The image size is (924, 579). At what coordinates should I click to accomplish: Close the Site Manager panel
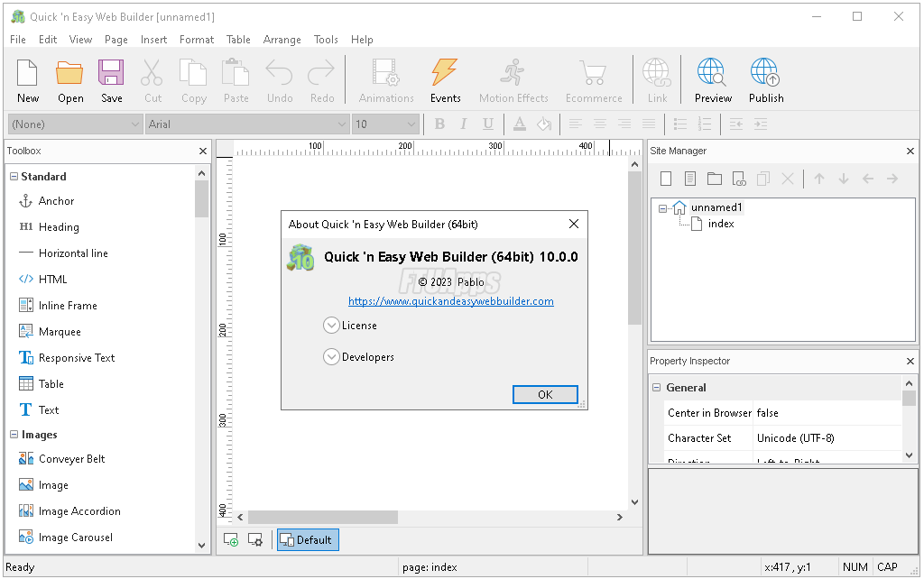coord(910,152)
